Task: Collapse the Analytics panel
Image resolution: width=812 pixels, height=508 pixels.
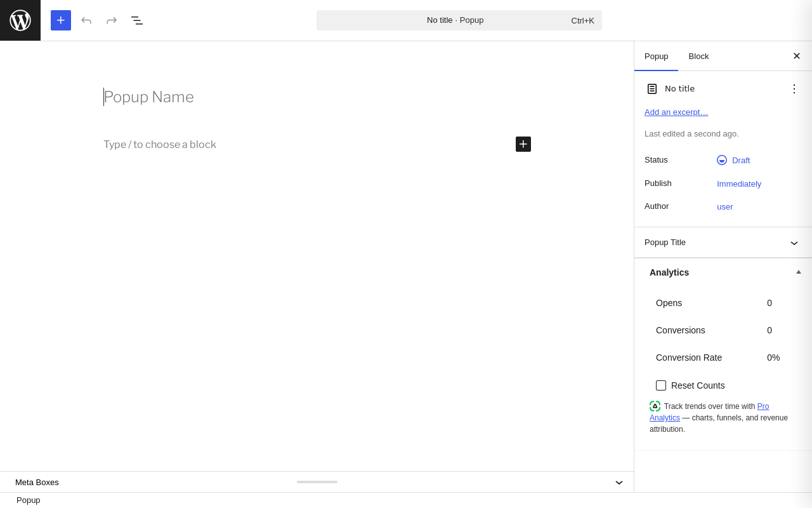Action: [x=799, y=272]
